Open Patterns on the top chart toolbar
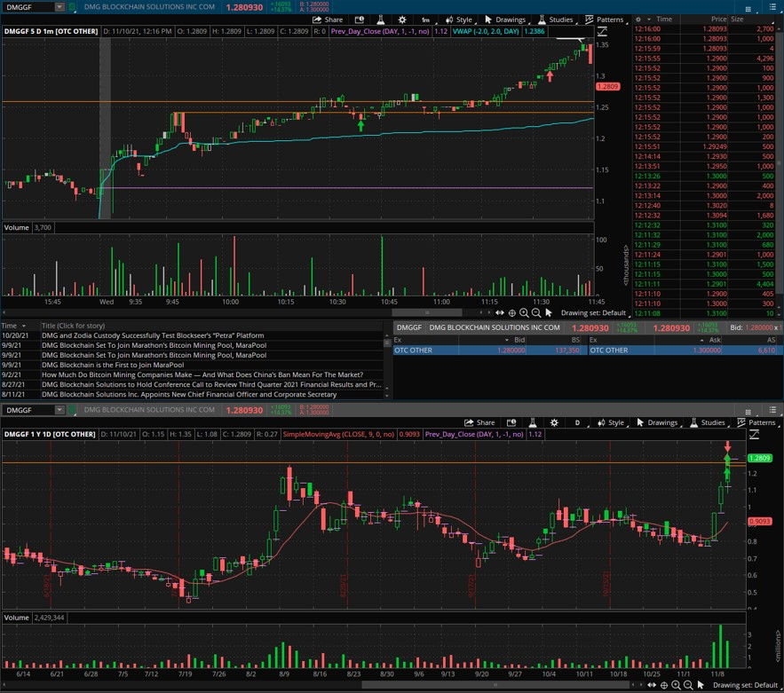Viewport: 784px width, 693px height. point(604,20)
